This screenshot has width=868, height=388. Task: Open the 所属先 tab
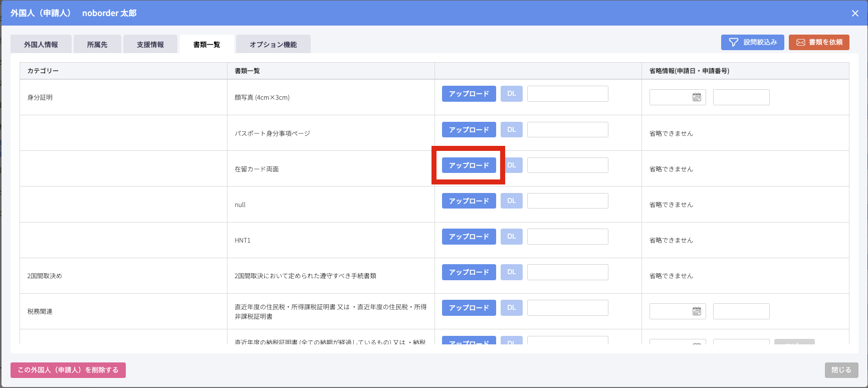[x=97, y=45]
